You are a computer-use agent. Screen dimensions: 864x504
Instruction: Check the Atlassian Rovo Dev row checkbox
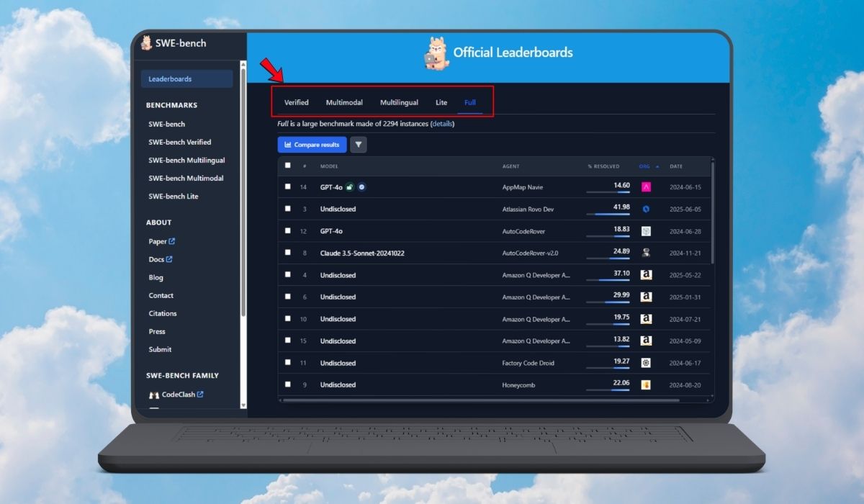288,209
